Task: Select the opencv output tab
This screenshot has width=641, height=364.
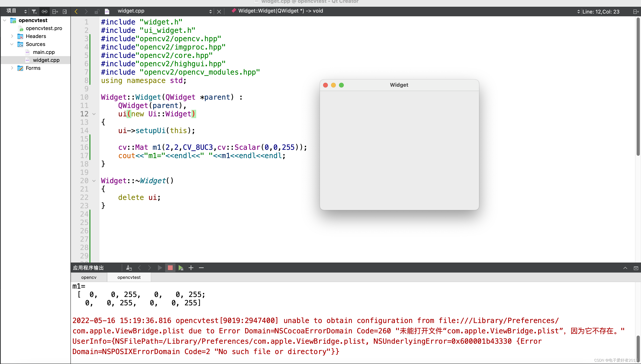Action: coord(88,277)
